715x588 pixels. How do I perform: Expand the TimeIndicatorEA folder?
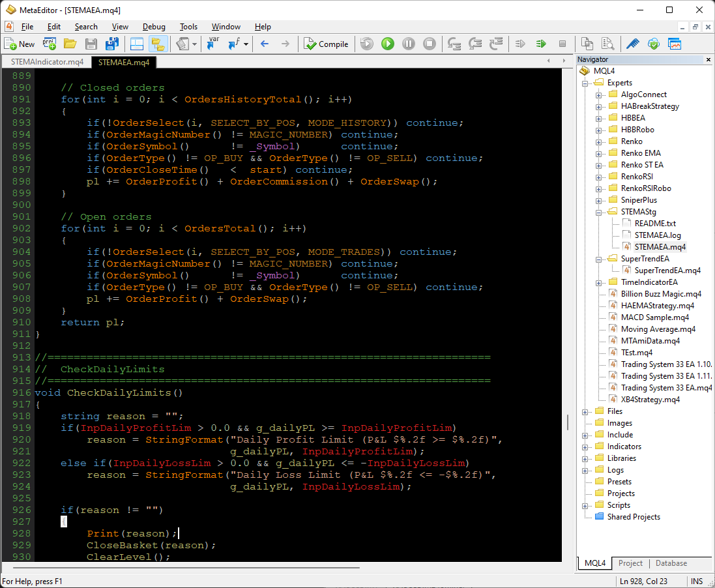click(x=599, y=283)
